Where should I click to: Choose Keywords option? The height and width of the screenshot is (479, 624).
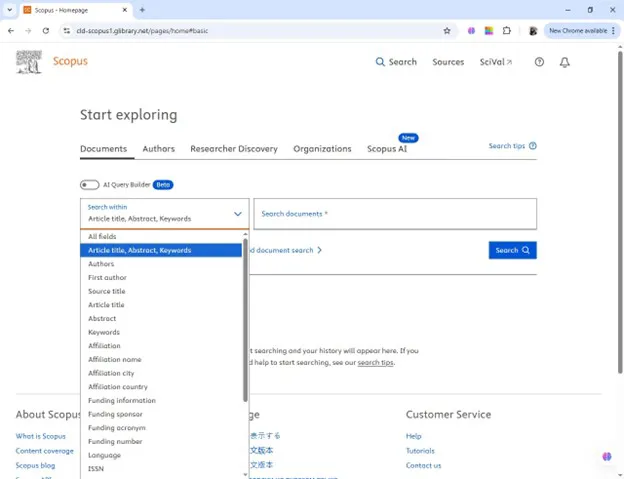pos(161,332)
